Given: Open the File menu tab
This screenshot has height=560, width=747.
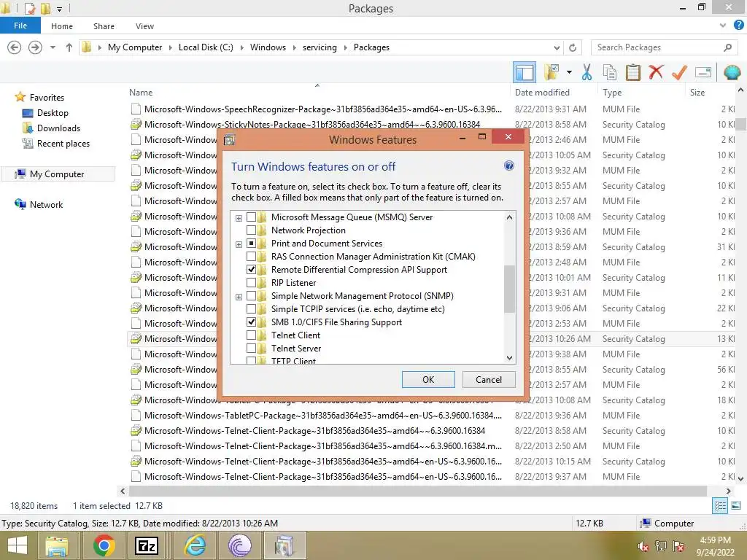Looking at the screenshot, I should (20, 26).
